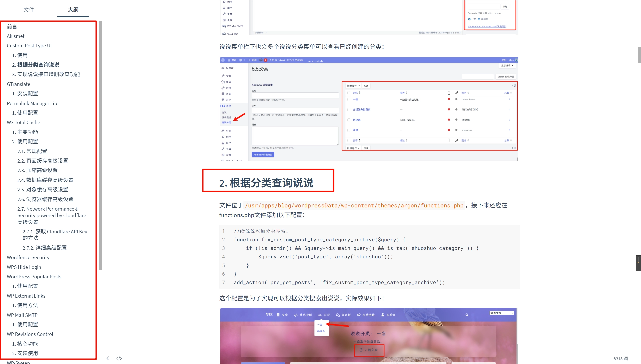Open 1. 使用配置 under WordPress Popular Posts

[25, 286]
